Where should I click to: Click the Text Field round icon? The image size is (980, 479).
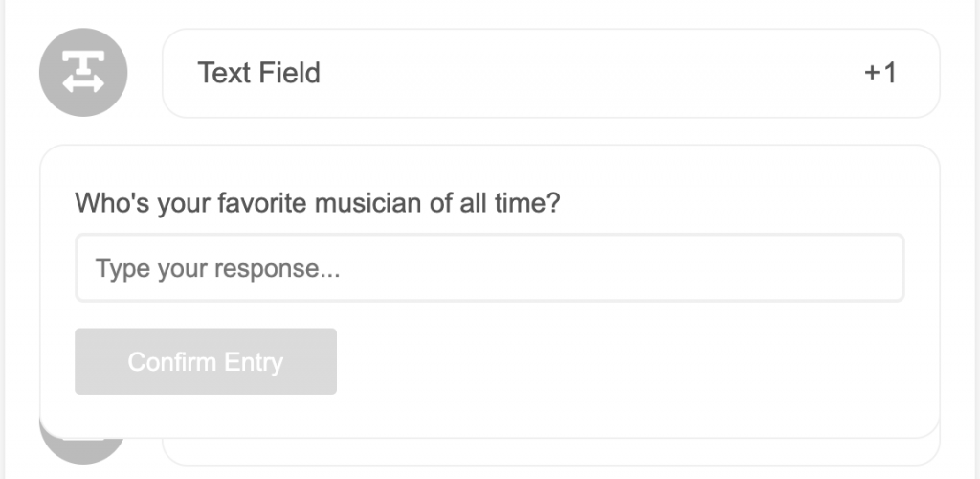tap(83, 73)
